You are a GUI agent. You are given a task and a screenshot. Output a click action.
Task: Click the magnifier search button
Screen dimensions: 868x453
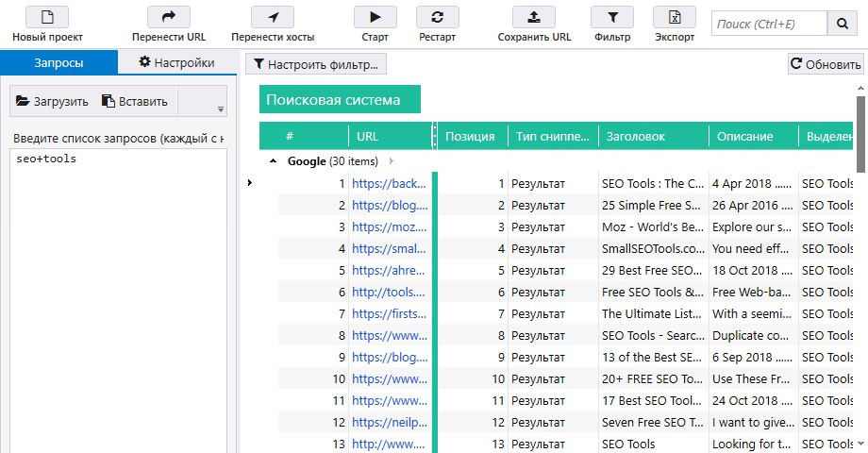click(843, 24)
